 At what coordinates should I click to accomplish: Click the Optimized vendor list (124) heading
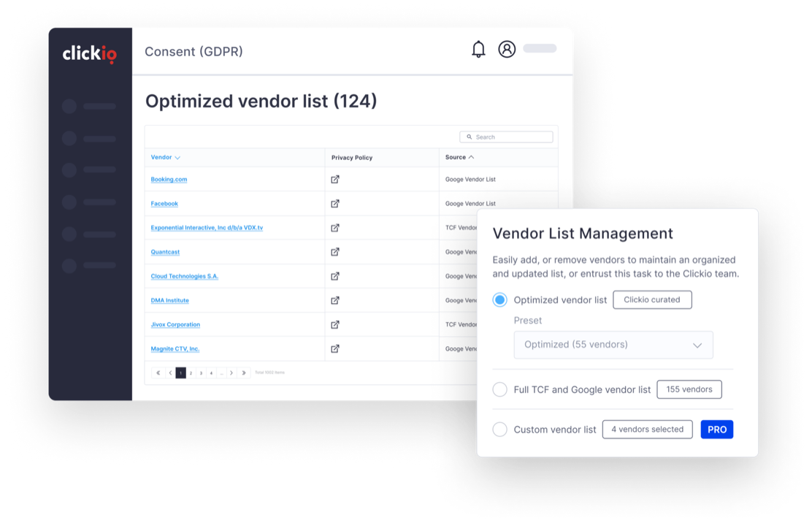coord(261,101)
